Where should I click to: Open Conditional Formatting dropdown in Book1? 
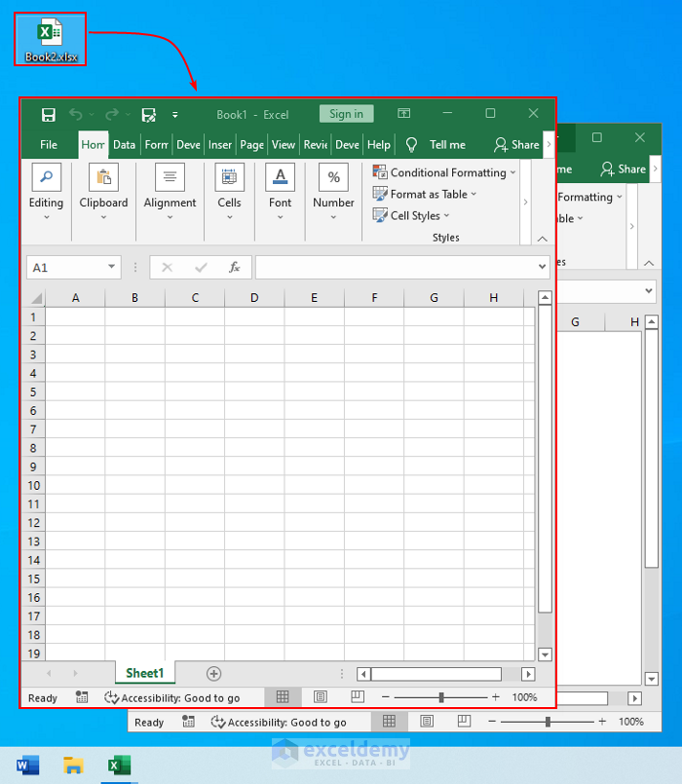[444, 172]
